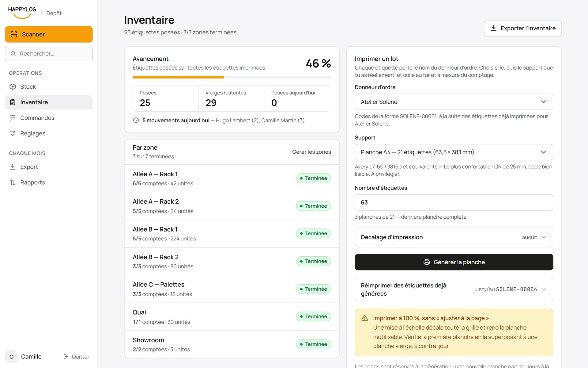Focus the Rechercher search field

coord(49,54)
